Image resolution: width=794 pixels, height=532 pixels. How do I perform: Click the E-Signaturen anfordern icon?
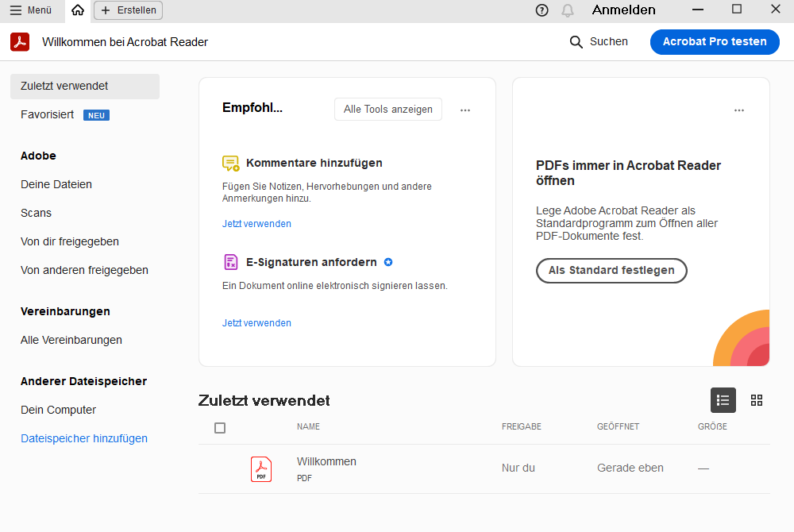[x=230, y=262]
